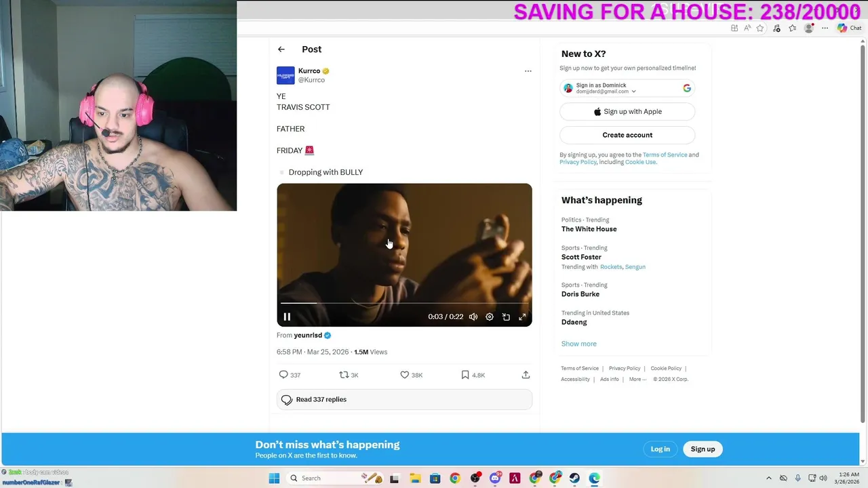The image size is (868, 488).
Task: Click the taskbar Search box
Action: (x=336, y=479)
